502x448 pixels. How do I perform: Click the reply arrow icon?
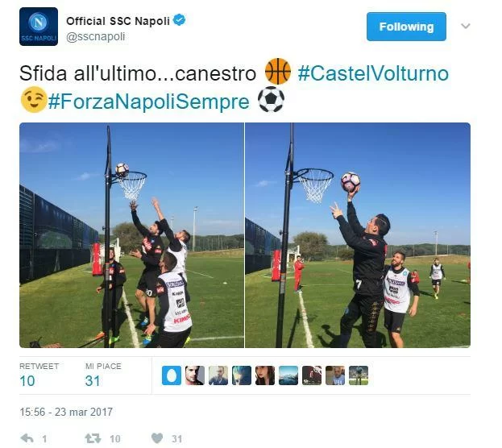[27, 438]
